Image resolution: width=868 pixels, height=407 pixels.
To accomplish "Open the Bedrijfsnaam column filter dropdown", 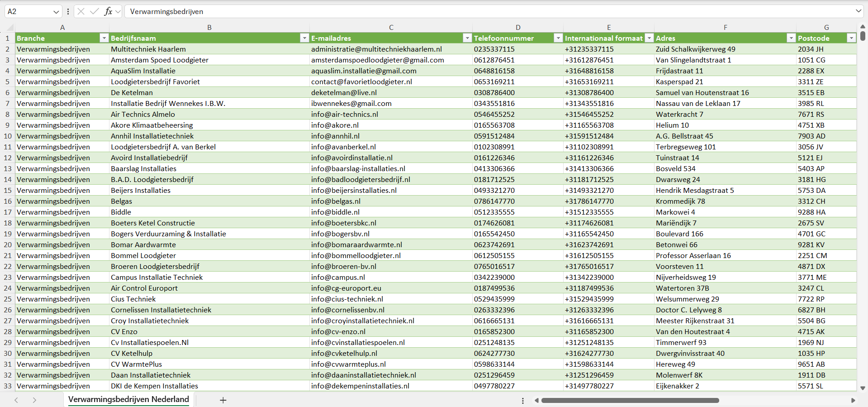I will 304,38.
